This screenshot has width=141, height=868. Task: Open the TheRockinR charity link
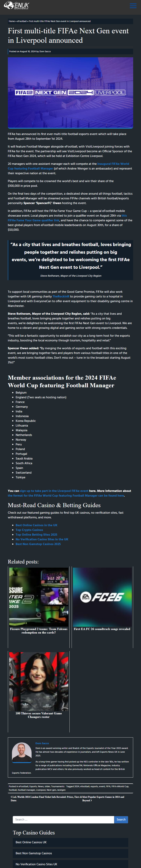(x=61, y=296)
